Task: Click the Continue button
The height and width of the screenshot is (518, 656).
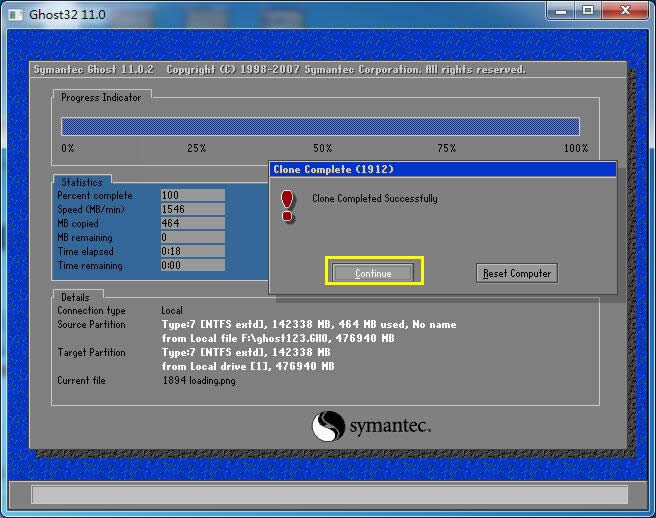Action: coord(373,273)
